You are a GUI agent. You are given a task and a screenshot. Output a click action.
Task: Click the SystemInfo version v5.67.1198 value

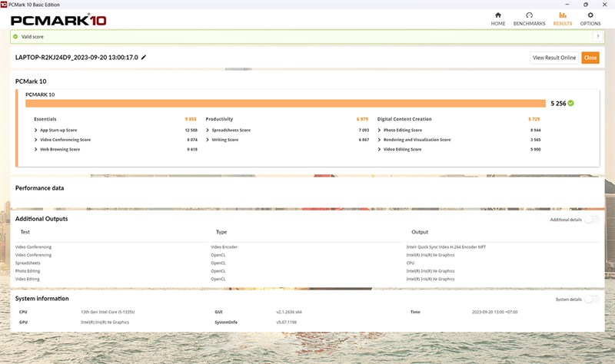click(x=286, y=322)
